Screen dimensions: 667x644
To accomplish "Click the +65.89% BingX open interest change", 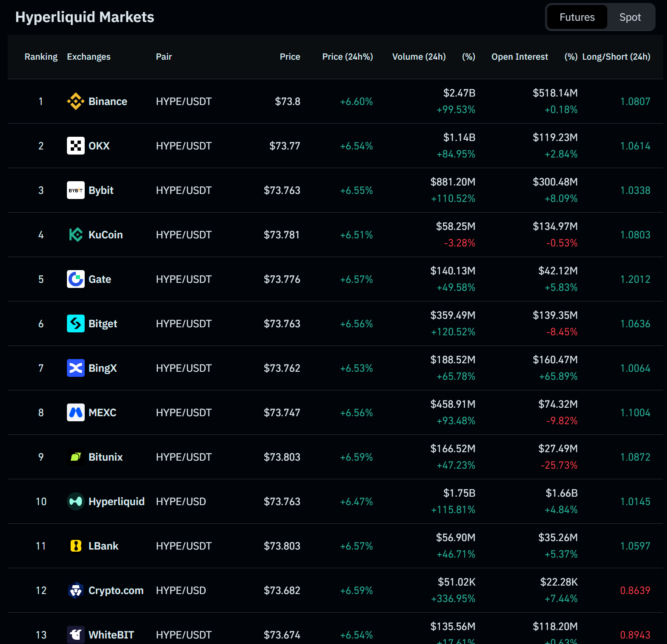I will [x=558, y=376].
